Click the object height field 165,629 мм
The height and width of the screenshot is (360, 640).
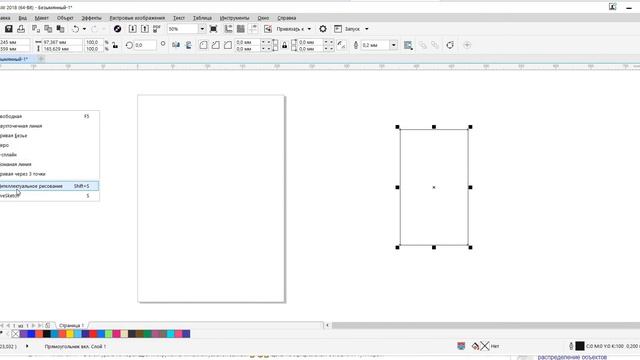click(x=62, y=49)
